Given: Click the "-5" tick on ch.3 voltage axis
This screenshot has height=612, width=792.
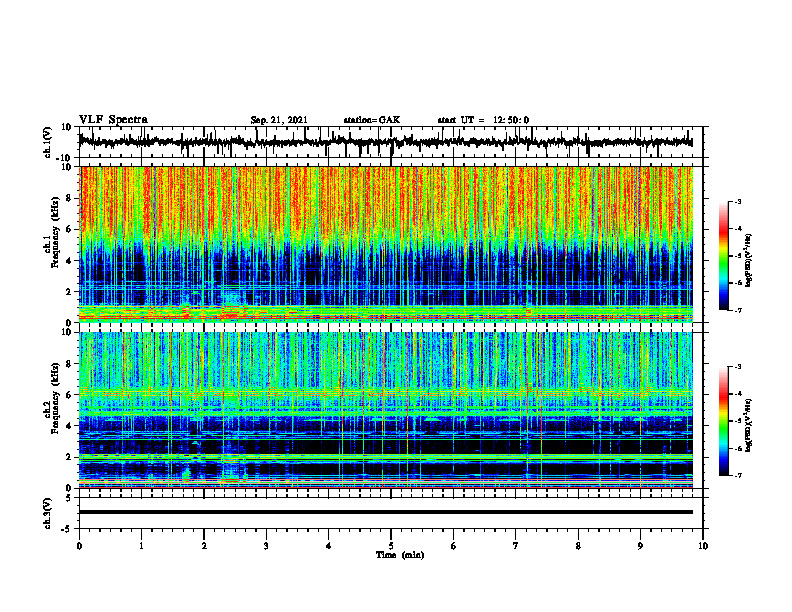Looking at the screenshot, I should pos(67,529).
